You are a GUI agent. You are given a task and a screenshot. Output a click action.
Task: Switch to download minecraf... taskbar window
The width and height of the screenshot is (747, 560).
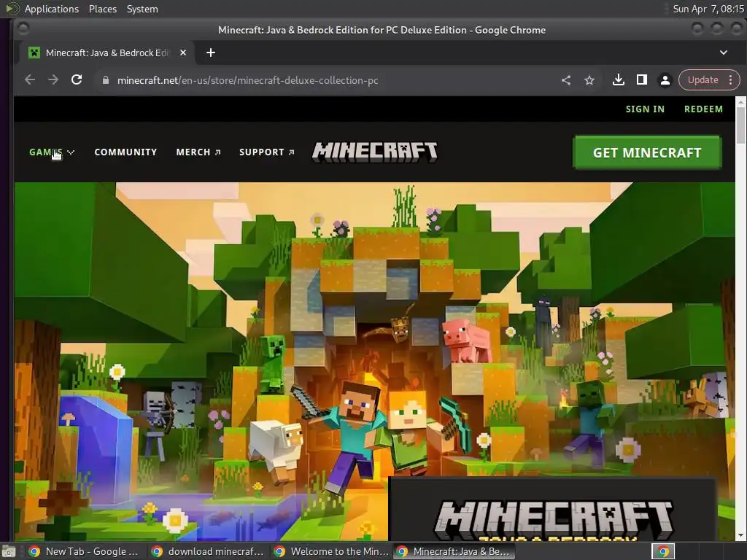207,551
